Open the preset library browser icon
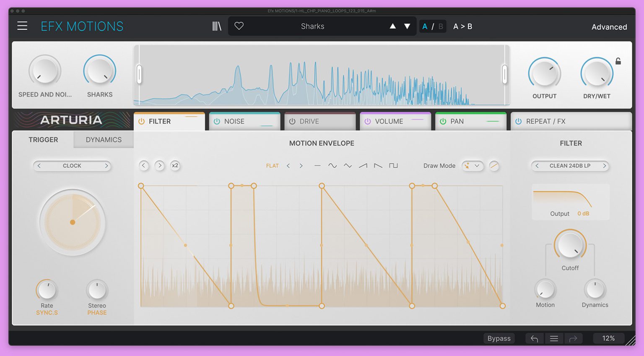Image resolution: width=644 pixels, height=356 pixels. pos(216,26)
